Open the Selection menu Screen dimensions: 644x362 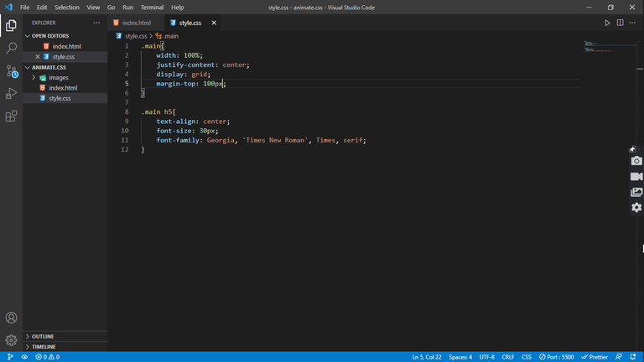click(x=67, y=8)
